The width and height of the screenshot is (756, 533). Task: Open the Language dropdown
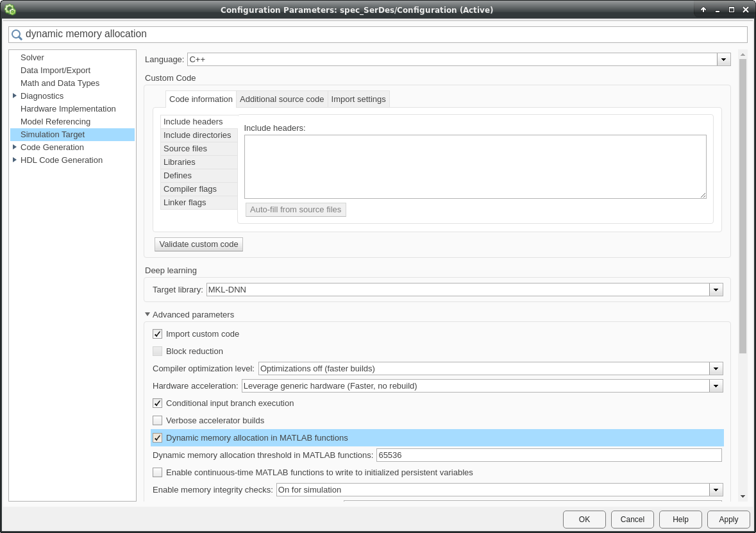pos(723,60)
